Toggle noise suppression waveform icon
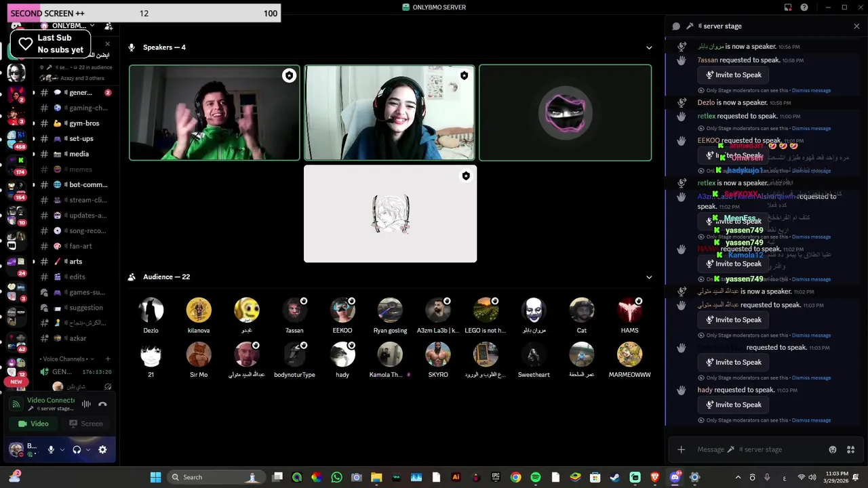The image size is (868, 488). [86, 404]
